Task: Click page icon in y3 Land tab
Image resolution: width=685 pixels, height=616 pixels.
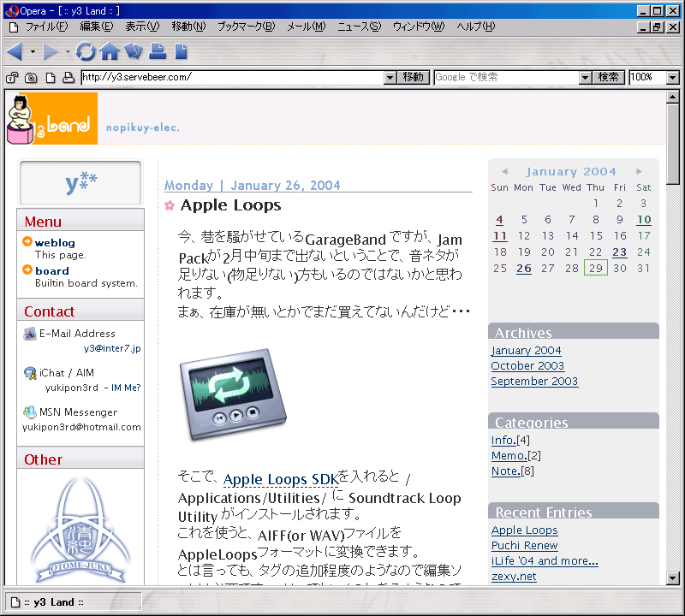Action: [15, 602]
